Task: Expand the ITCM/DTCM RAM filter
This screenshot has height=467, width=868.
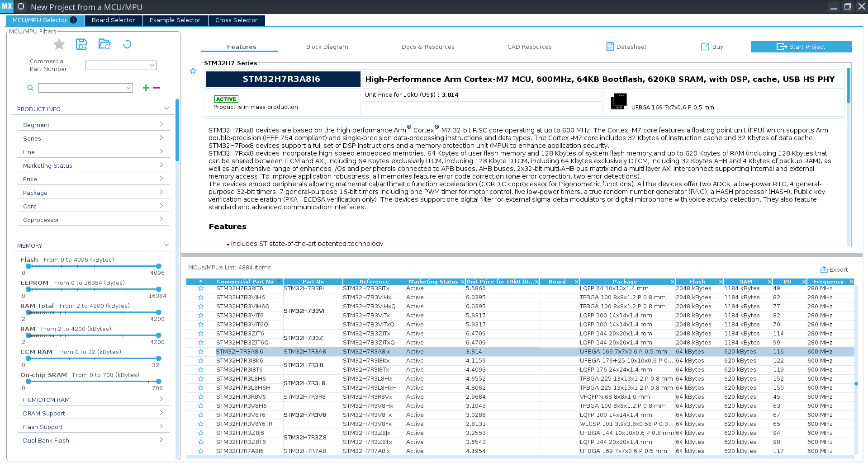Action: click(x=161, y=399)
